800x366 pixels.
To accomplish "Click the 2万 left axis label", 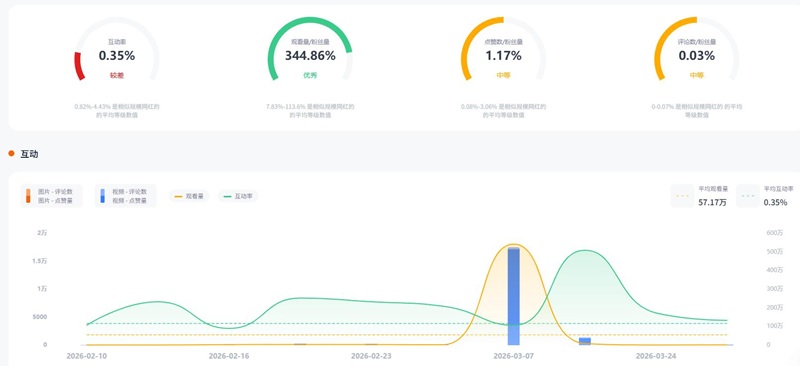I will coord(42,233).
